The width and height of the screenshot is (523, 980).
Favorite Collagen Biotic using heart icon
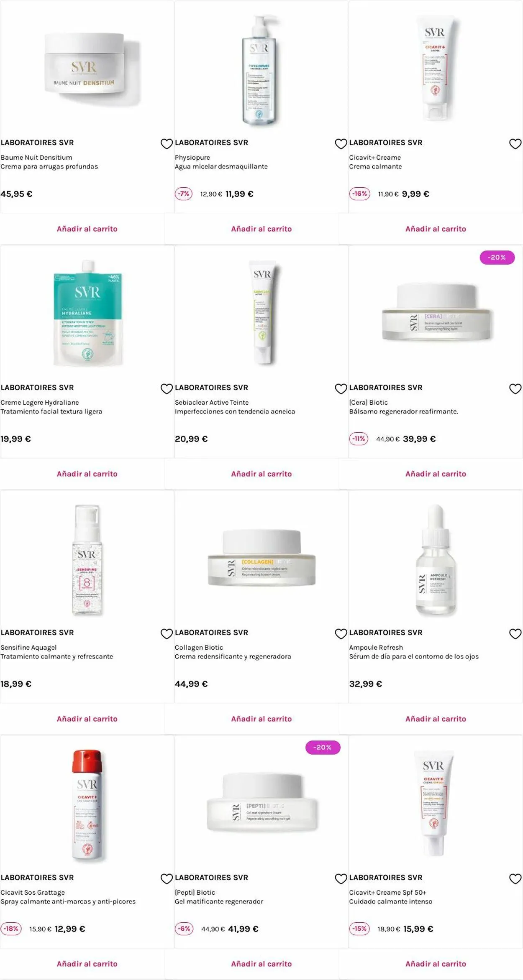coord(341,634)
